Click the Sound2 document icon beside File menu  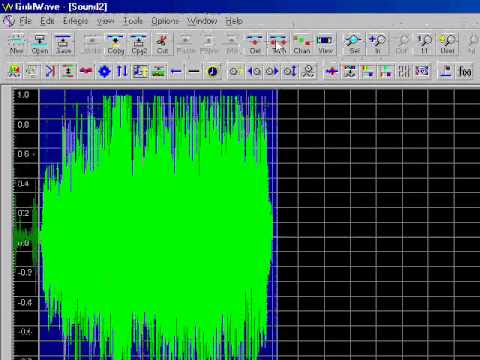coord(9,21)
